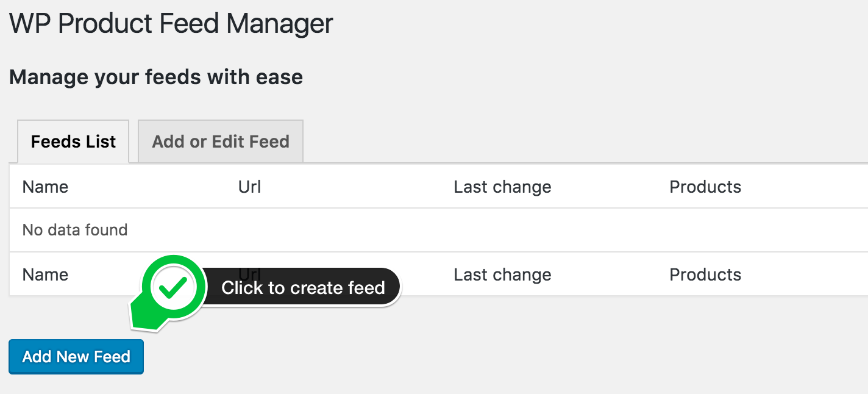Click the 'Manage your feeds with ease' heading
The image size is (868, 394).
pos(156,77)
